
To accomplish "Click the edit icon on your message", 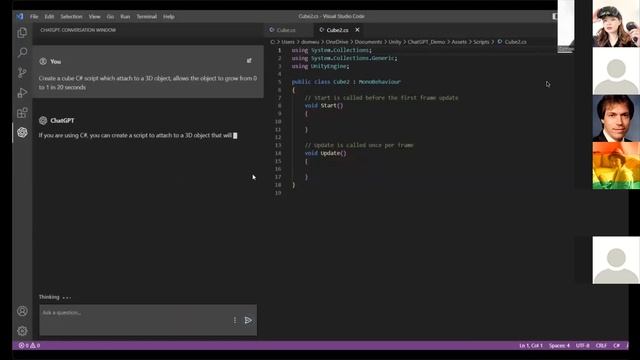I will point(249,61).
